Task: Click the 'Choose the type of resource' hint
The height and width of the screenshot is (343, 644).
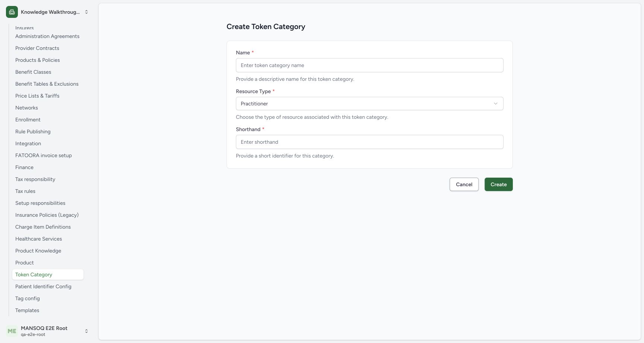Action: point(312,117)
